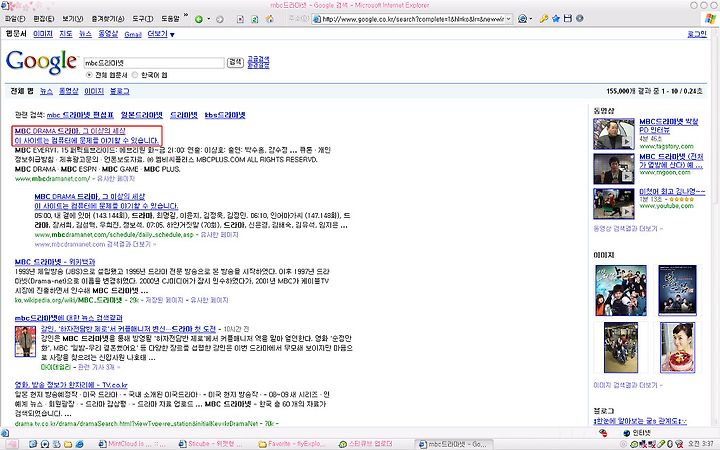Click the news article photo thumbnail
Viewport: 720px width, 450px height.
click(25, 341)
